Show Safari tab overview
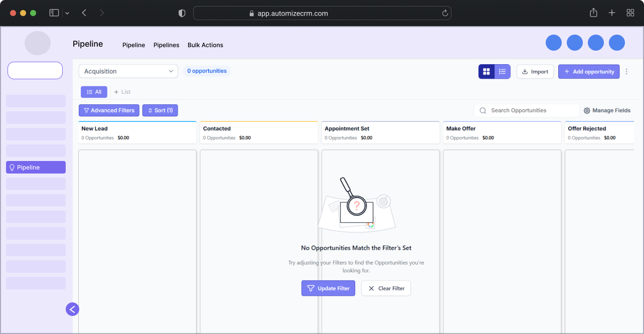 tap(630, 13)
